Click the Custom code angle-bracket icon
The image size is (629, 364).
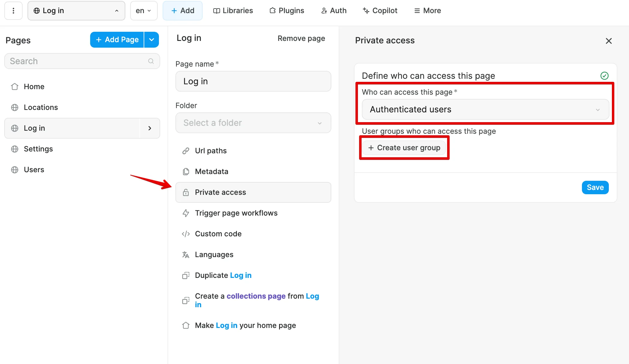click(x=186, y=234)
